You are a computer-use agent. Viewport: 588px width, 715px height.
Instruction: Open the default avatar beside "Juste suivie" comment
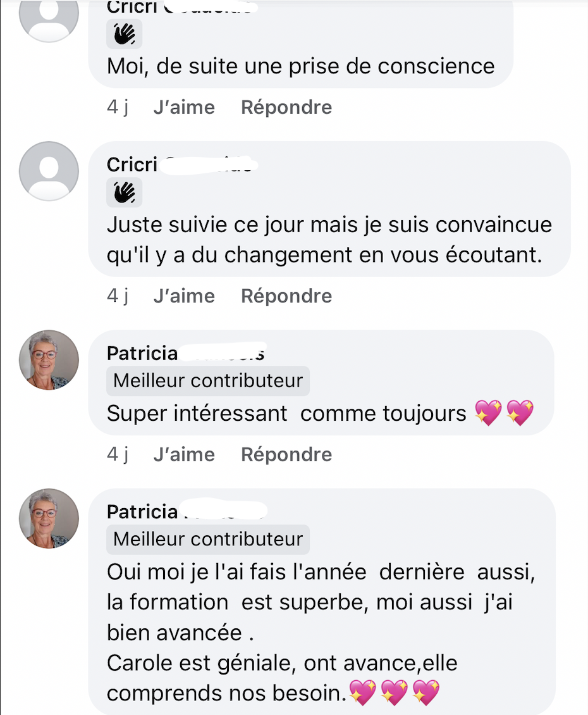[49, 171]
